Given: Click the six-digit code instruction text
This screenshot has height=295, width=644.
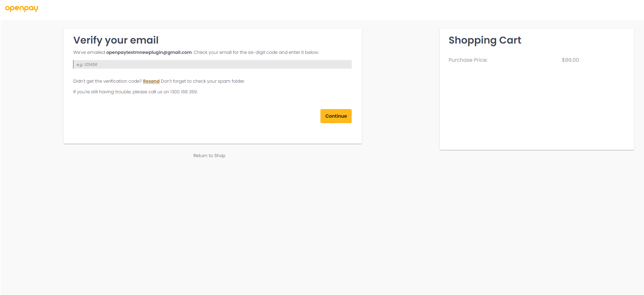Looking at the screenshot, I should click(256, 52).
